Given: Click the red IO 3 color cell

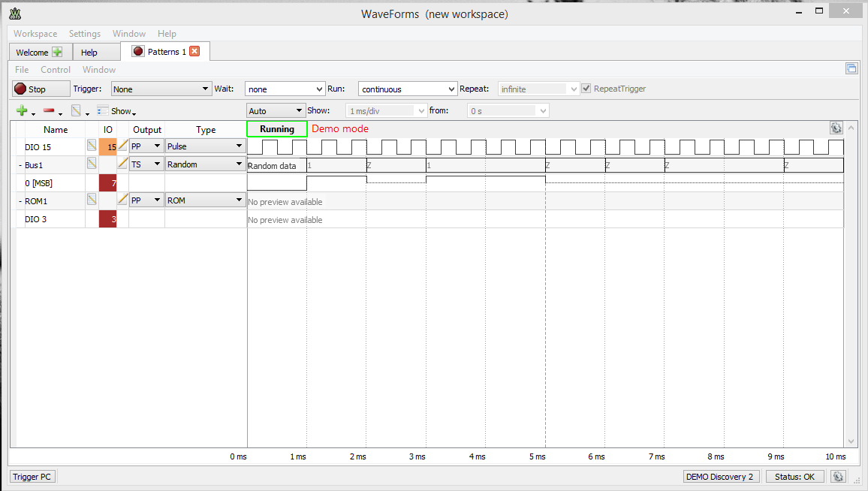Looking at the screenshot, I should [x=107, y=218].
